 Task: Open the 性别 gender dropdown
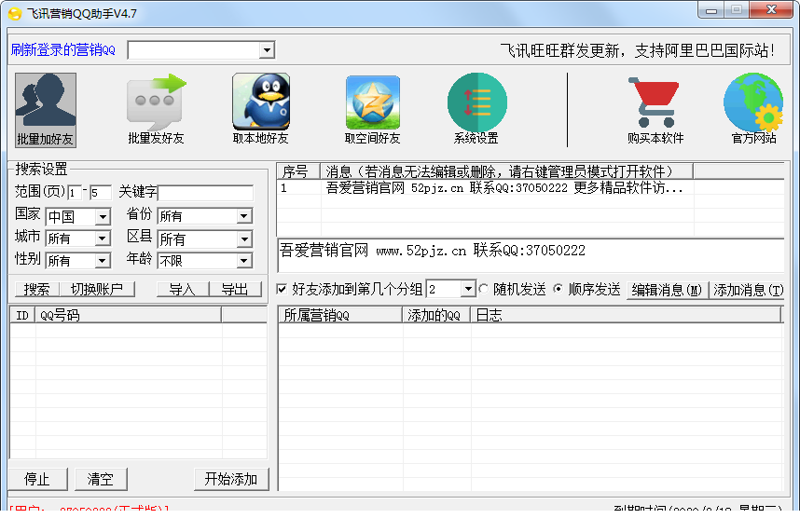click(103, 261)
